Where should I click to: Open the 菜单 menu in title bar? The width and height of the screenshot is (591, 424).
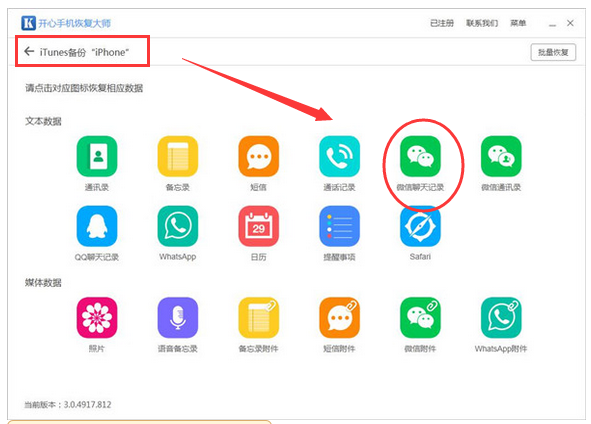pyautogui.click(x=518, y=23)
